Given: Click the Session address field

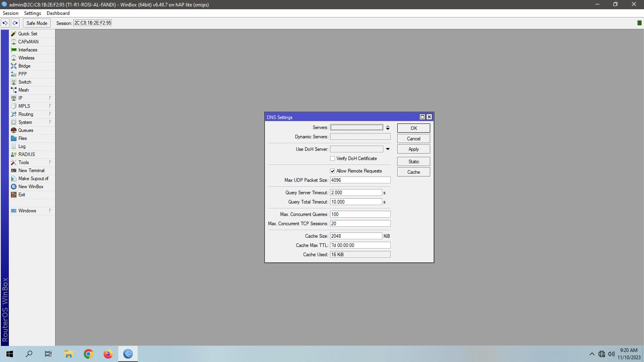Looking at the screenshot, I should point(93,23).
